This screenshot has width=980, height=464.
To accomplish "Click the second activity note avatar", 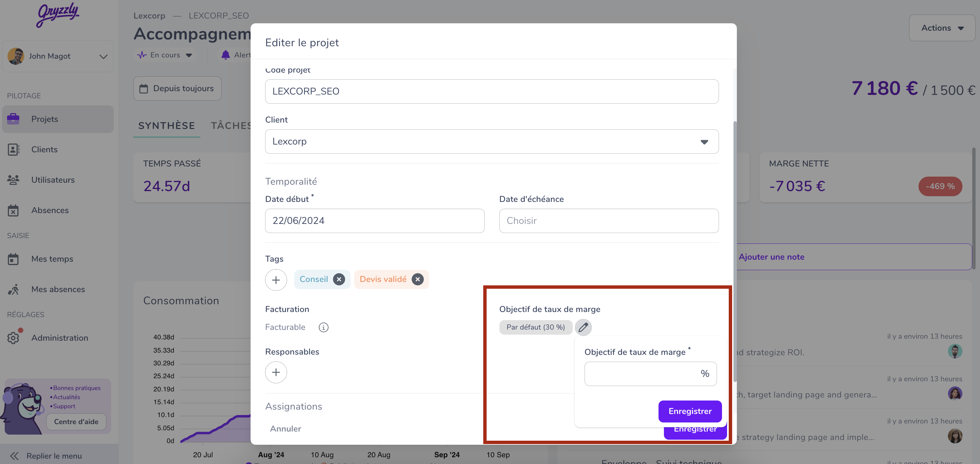I will tap(955, 393).
